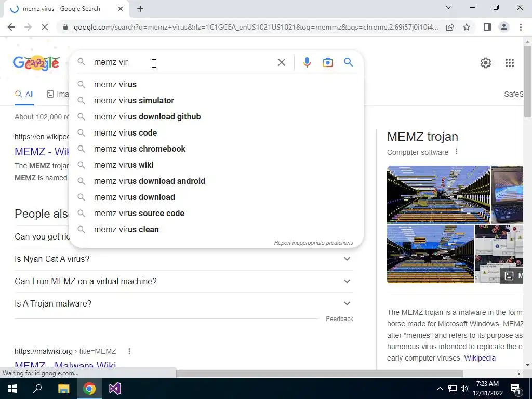This screenshot has height=399, width=532.
Task: Click the Google holiday doodle logo
Action: (x=36, y=63)
